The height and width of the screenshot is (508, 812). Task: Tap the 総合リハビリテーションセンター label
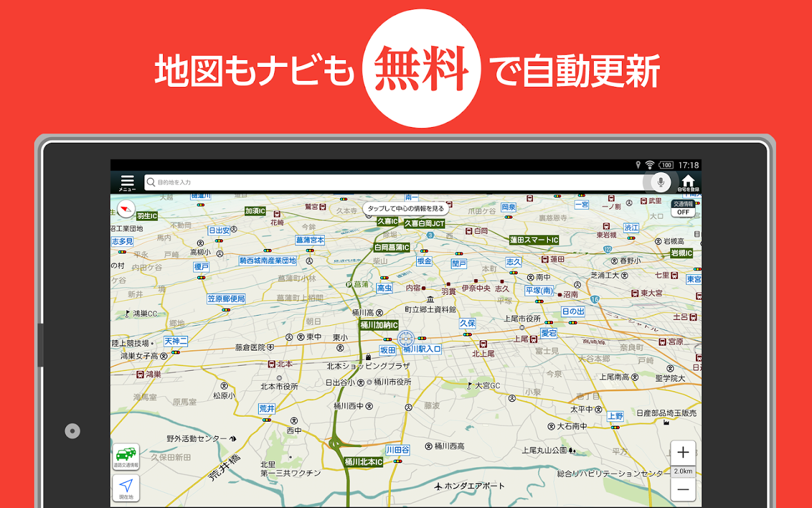pos(614,474)
